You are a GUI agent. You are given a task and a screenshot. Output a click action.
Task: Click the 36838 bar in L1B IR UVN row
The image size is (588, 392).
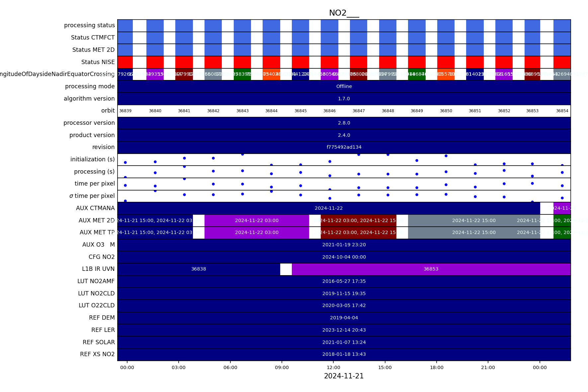[199, 269]
